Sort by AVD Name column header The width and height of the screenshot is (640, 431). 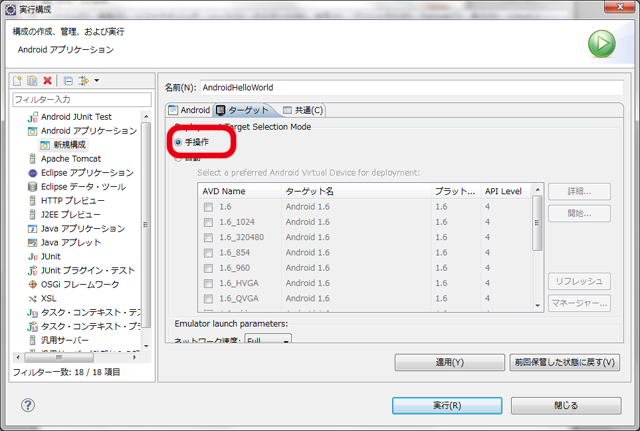click(x=240, y=191)
